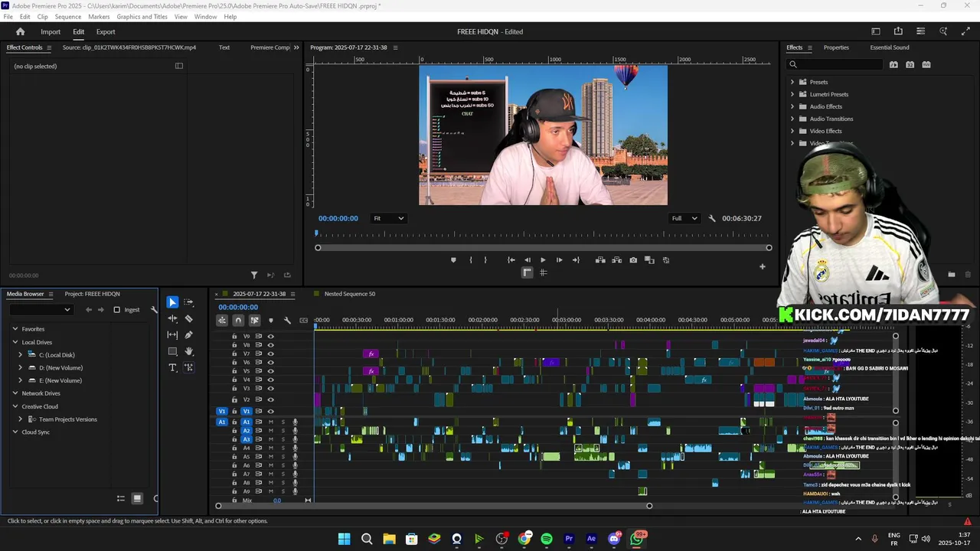Expand the Lumetri Presets folder

(792, 94)
